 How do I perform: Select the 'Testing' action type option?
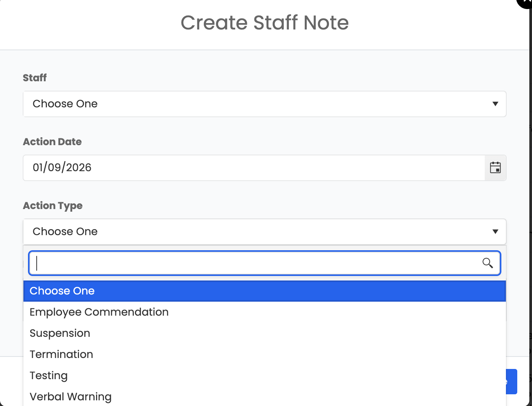(49, 376)
